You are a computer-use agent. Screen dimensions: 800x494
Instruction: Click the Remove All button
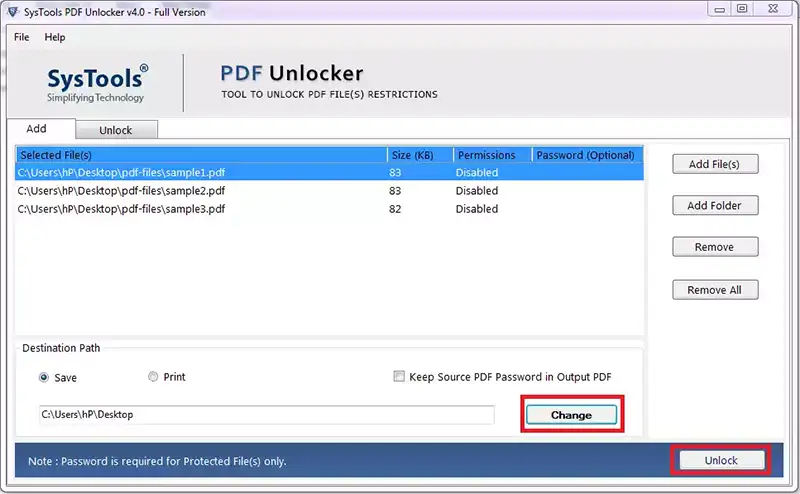tap(715, 290)
